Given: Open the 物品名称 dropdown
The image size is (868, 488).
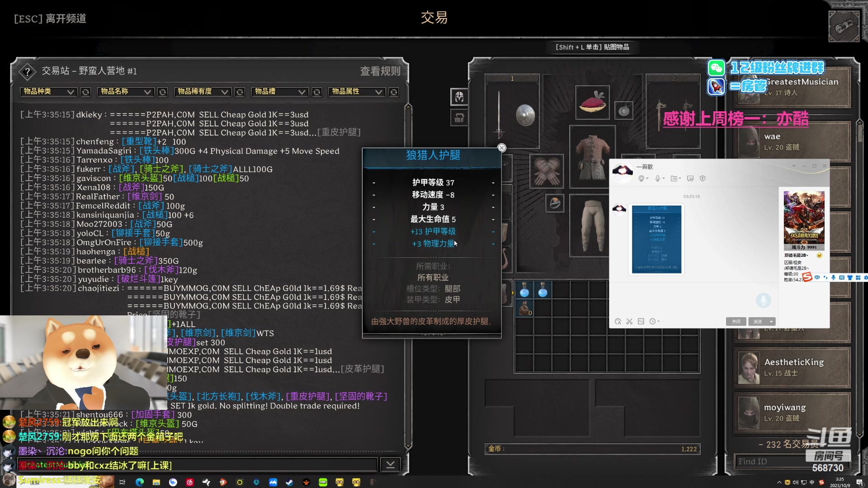Looking at the screenshot, I should click(x=125, y=92).
